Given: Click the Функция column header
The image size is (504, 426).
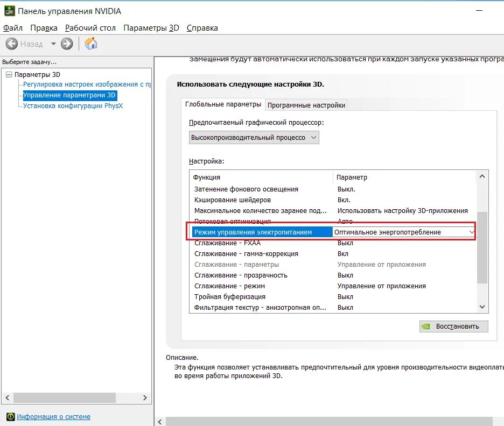Looking at the screenshot, I should coord(261,177).
